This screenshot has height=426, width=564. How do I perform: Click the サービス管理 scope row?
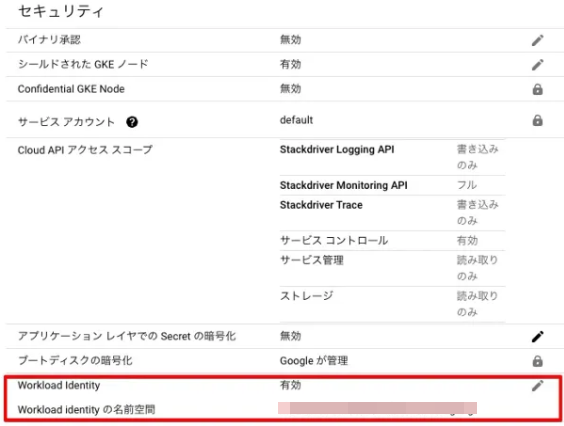pos(392,268)
